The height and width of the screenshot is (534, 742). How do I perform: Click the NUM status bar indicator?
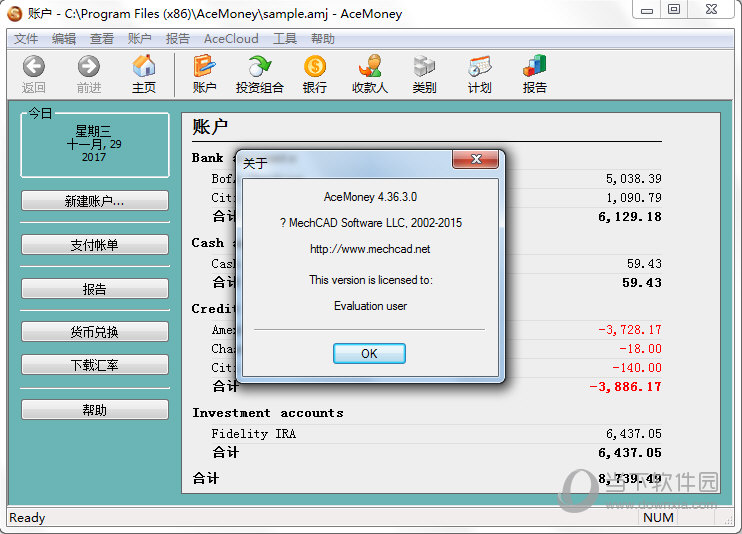pos(658,518)
